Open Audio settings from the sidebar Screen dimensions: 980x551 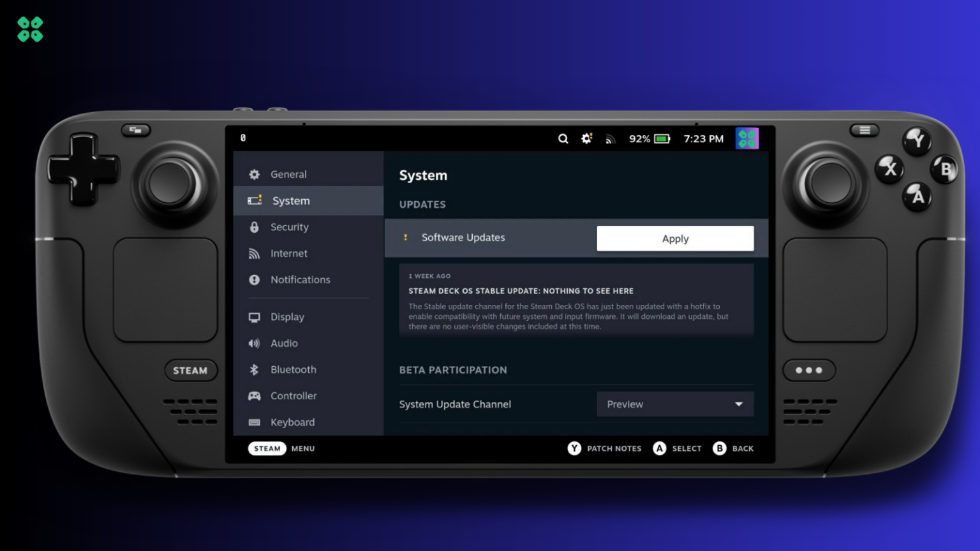point(284,343)
